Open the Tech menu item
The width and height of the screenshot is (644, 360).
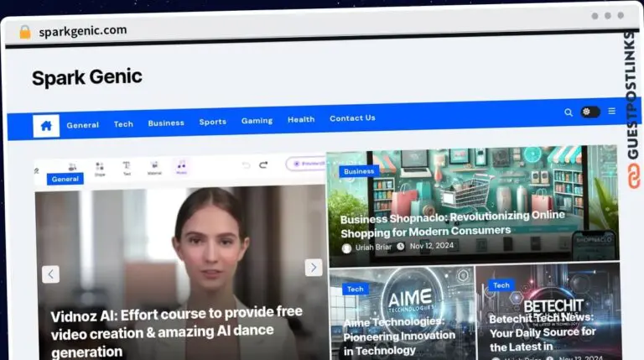coord(123,124)
